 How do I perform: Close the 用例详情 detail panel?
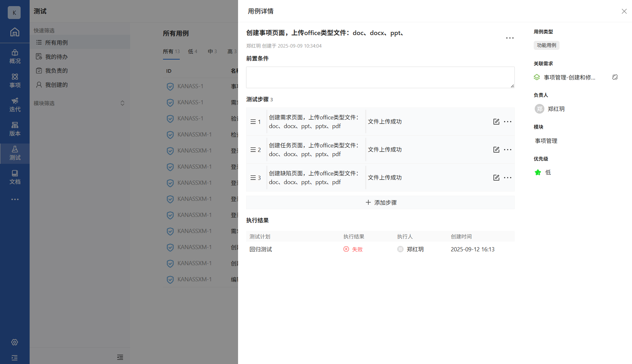pos(624,11)
